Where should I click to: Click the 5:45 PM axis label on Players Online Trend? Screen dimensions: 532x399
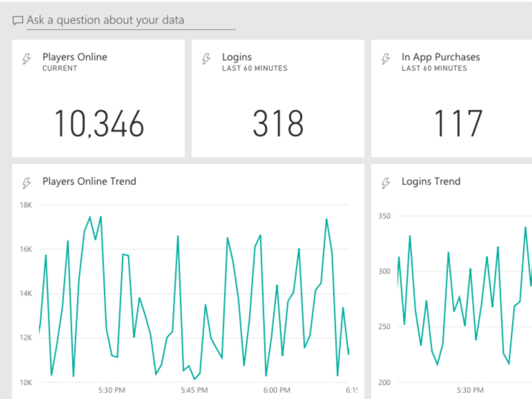point(194,390)
